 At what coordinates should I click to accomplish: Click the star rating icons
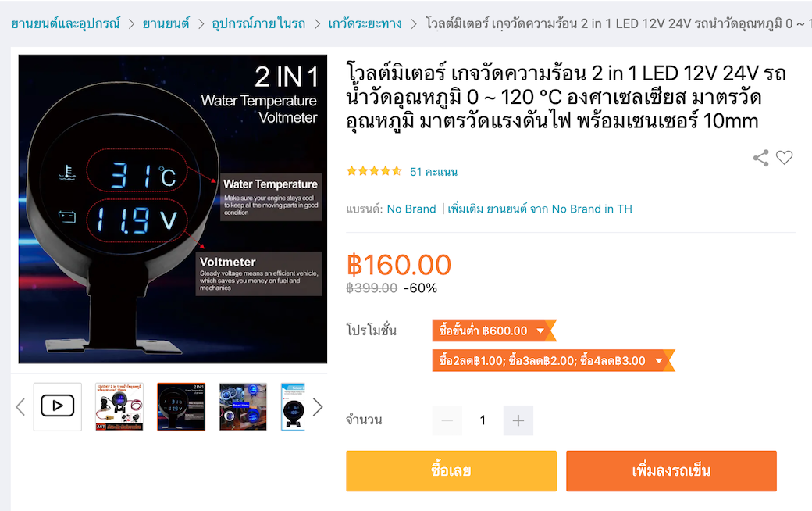(x=374, y=171)
